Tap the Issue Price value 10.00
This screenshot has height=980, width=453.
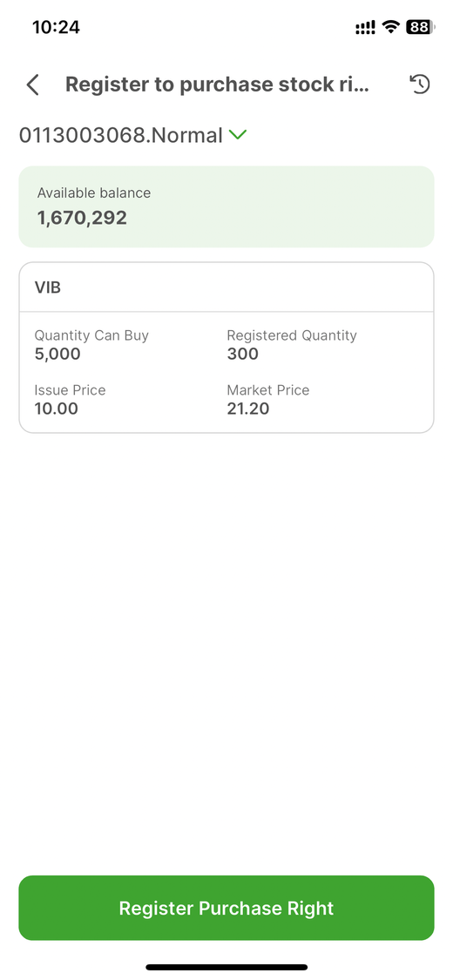click(x=57, y=409)
